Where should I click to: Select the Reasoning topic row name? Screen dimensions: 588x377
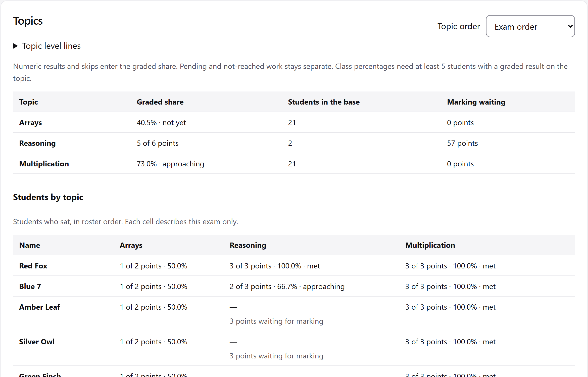coord(37,143)
